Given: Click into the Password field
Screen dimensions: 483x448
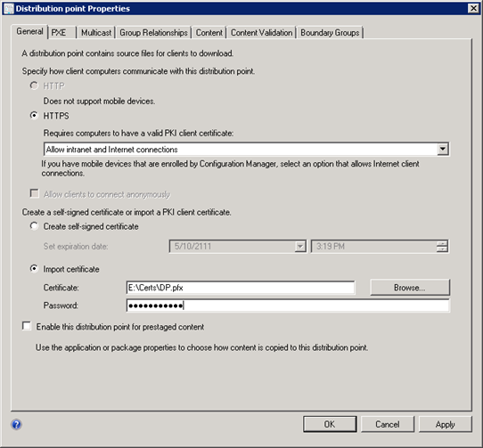Looking at the screenshot, I should tap(288, 305).
